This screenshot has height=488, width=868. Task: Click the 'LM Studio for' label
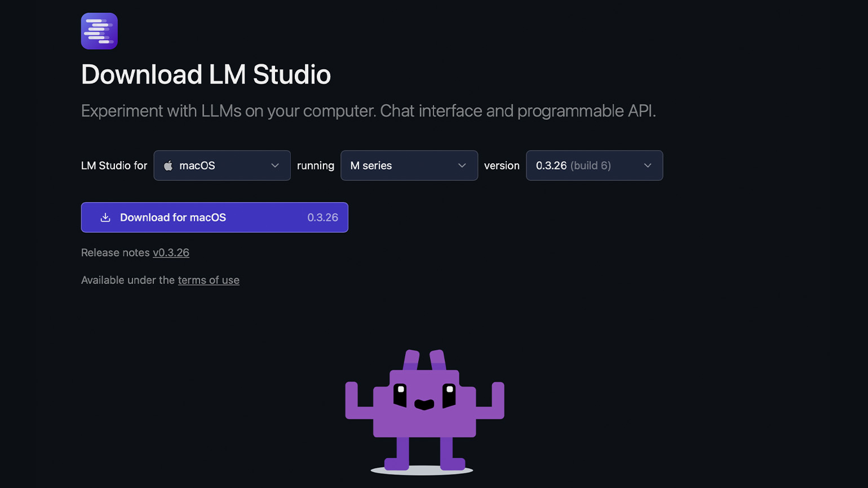[x=114, y=166]
